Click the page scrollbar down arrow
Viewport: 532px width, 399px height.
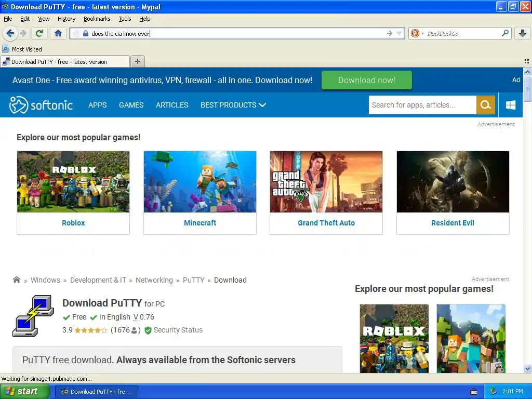pos(527,369)
